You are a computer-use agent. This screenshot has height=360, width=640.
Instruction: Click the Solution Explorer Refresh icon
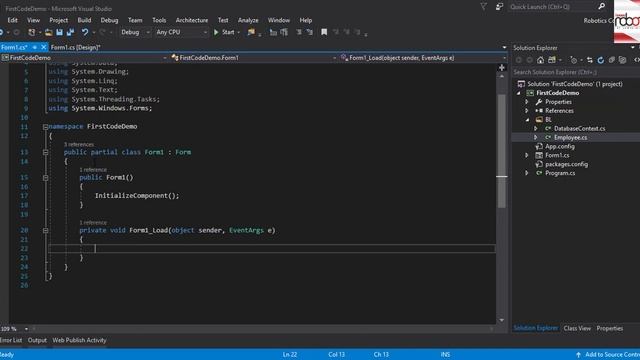point(600,60)
